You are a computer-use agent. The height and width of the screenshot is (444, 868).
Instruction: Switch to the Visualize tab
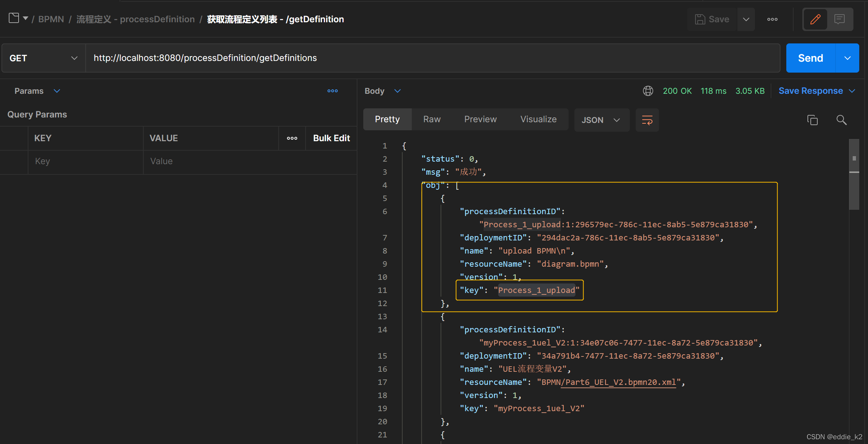[x=538, y=119]
